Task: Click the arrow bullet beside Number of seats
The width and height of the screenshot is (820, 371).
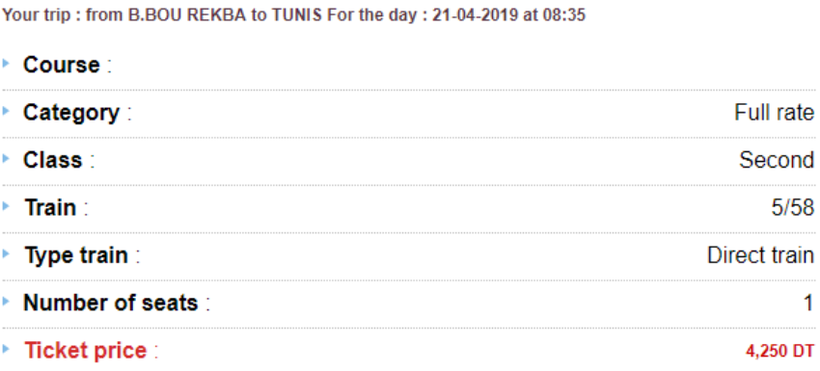Action: pos(6,301)
